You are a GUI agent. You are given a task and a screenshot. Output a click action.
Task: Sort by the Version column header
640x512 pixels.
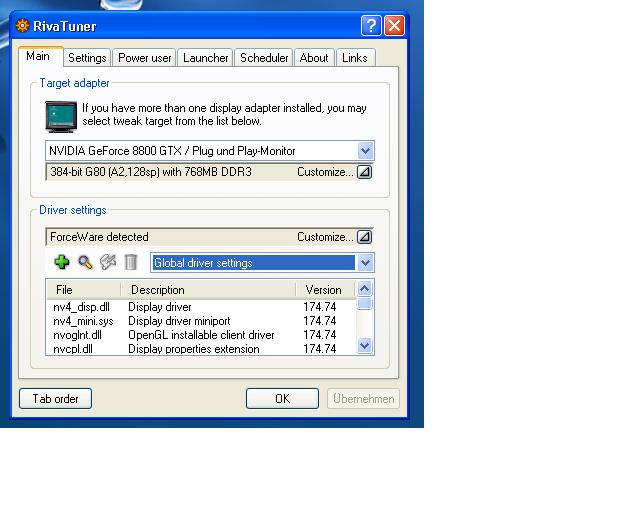(x=325, y=290)
